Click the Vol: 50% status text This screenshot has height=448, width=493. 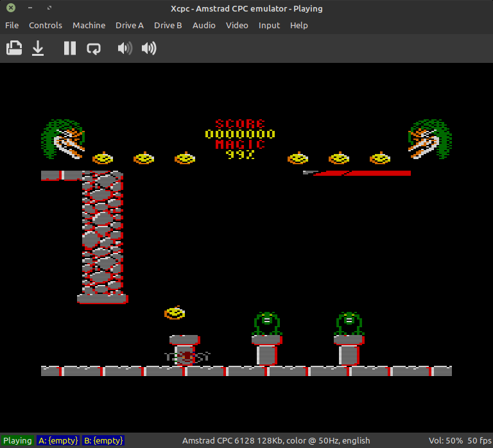pos(445,440)
